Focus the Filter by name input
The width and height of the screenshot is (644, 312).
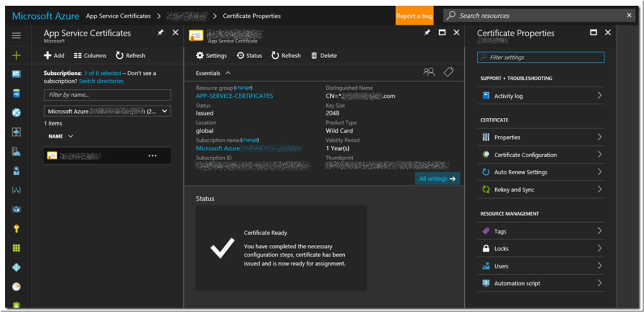click(x=107, y=95)
